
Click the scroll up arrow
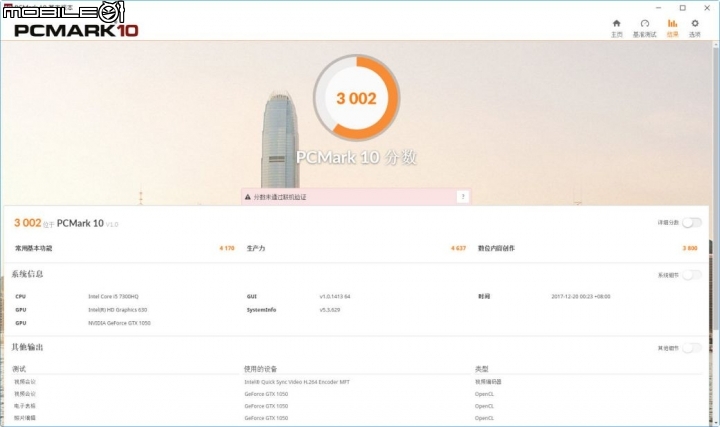[715, 45]
